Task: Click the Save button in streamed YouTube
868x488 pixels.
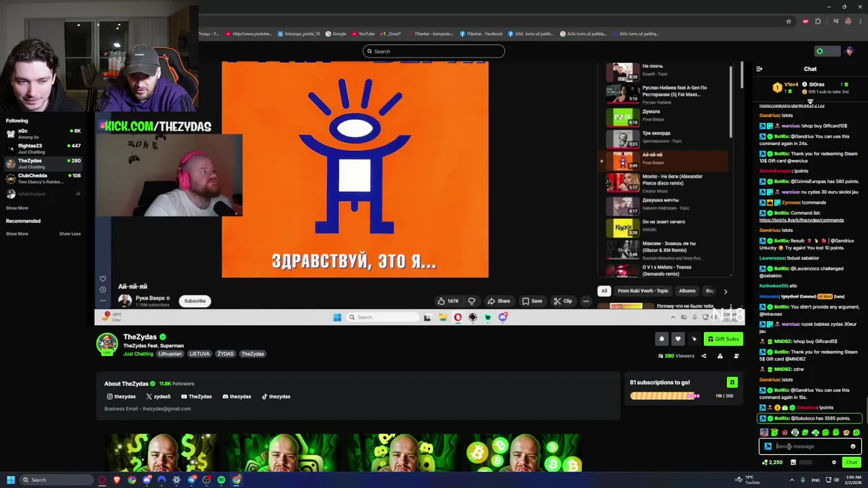Action: point(532,301)
